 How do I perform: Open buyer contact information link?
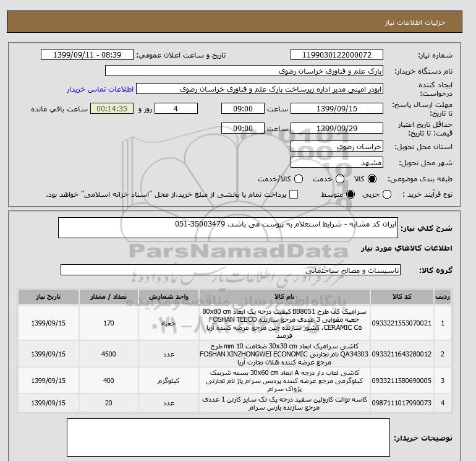click(100, 89)
